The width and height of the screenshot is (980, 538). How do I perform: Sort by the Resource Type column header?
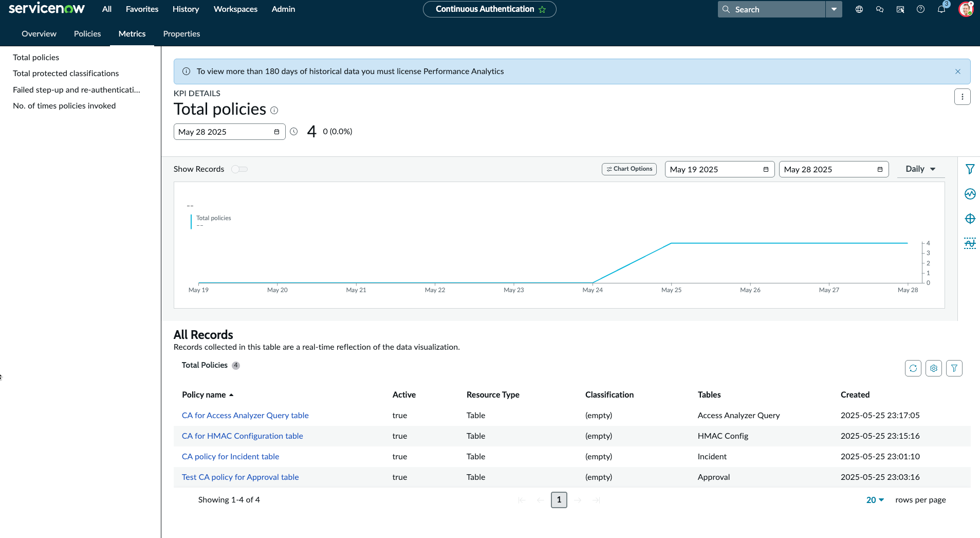click(x=493, y=394)
